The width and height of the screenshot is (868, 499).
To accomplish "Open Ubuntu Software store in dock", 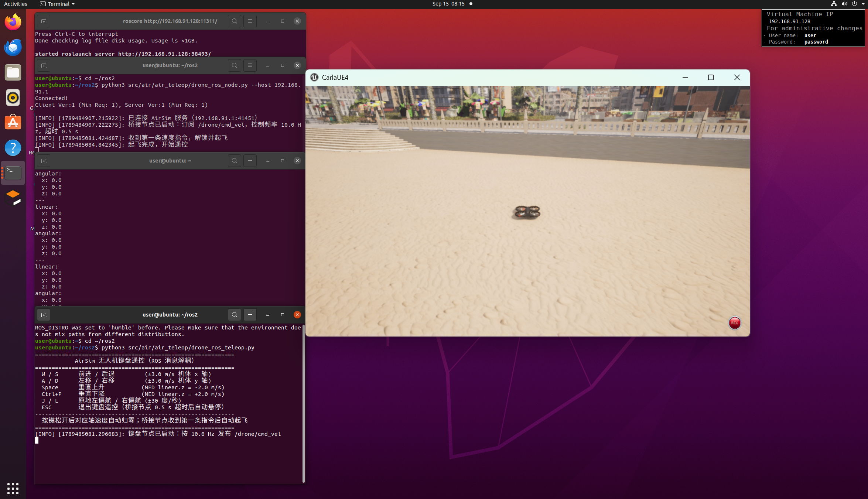I will (13, 123).
